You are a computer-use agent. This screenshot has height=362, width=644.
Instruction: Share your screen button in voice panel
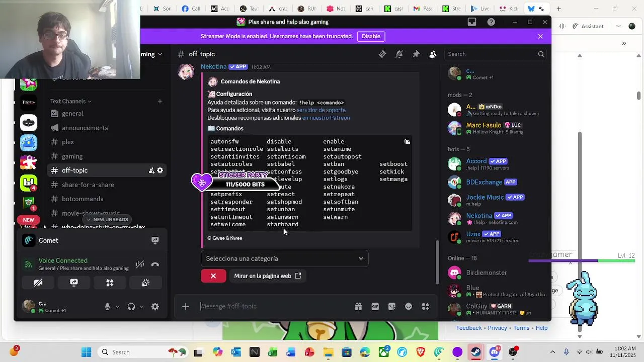[74, 283]
